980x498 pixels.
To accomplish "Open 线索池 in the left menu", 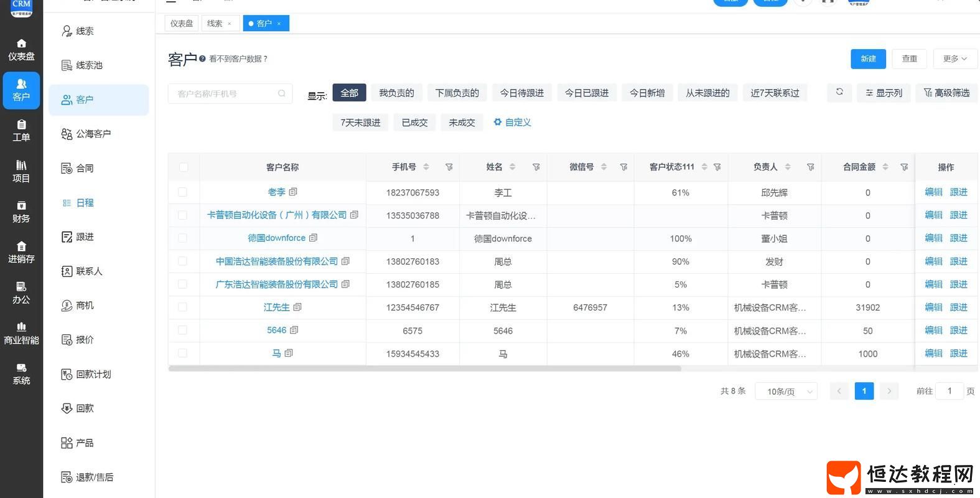I will pyautogui.click(x=99, y=65).
